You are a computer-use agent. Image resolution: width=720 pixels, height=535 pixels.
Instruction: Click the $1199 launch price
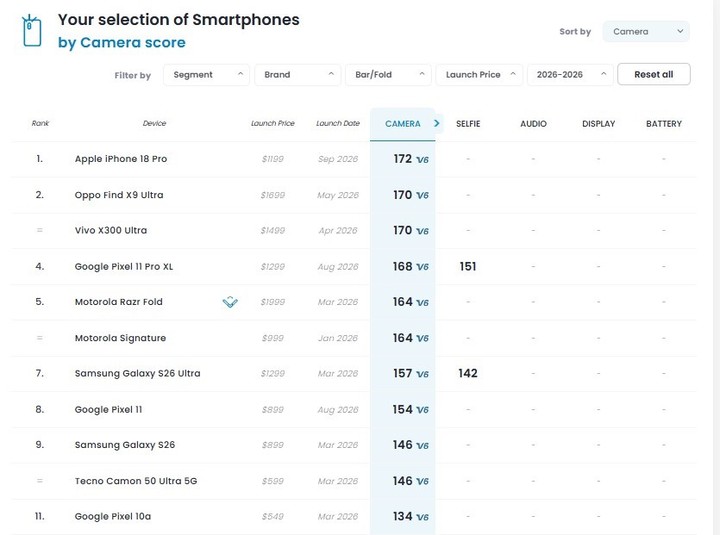273,159
